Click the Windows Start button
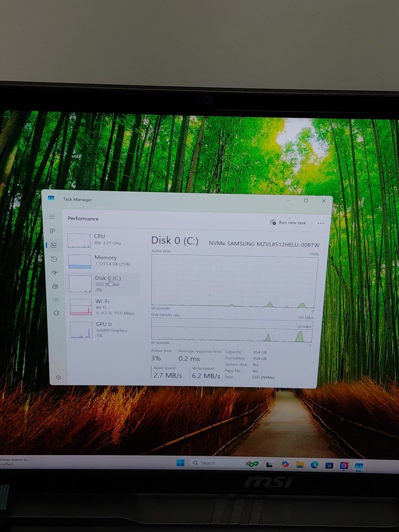The width and height of the screenshot is (399, 532). (x=180, y=463)
